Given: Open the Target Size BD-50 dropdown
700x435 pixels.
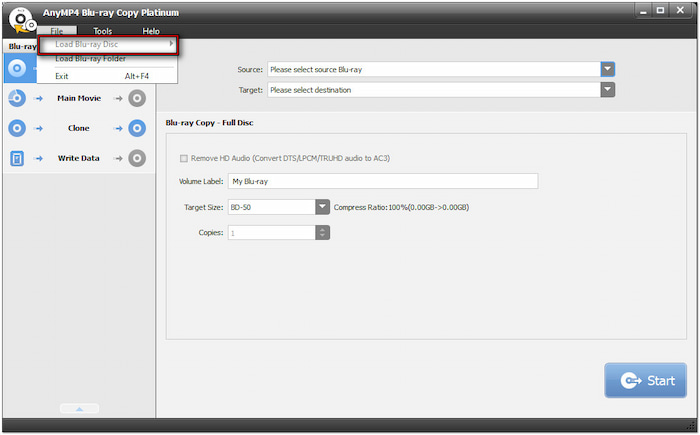Looking at the screenshot, I should point(322,207).
